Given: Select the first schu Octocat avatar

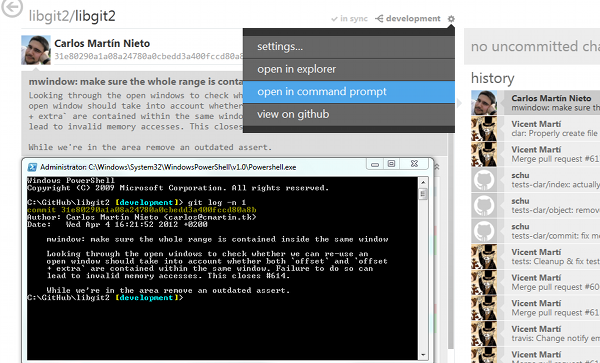Looking at the screenshot, I should point(484,180).
